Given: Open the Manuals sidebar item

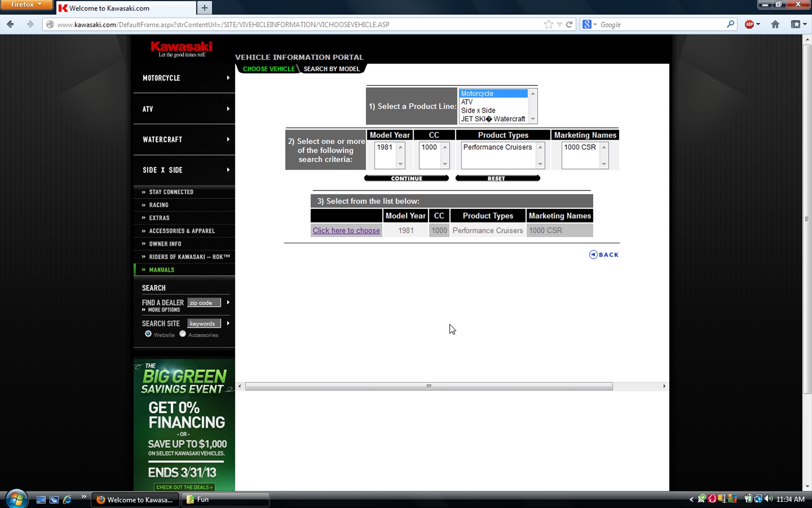Looking at the screenshot, I should point(161,270).
